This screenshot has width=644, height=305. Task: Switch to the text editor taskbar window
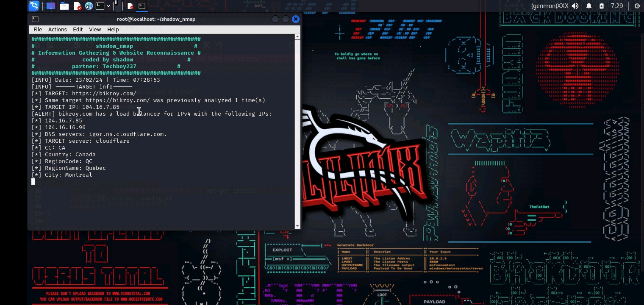[130, 6]
